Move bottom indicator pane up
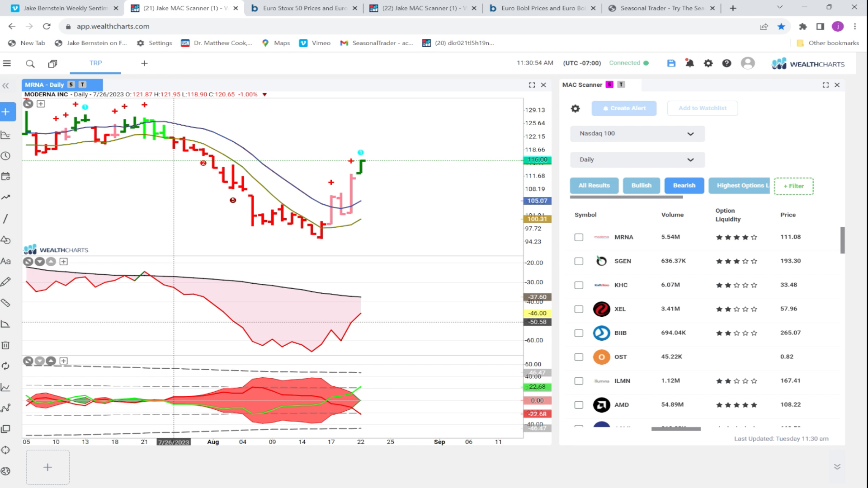Screen dimensions: 868x488 [51, 361]
